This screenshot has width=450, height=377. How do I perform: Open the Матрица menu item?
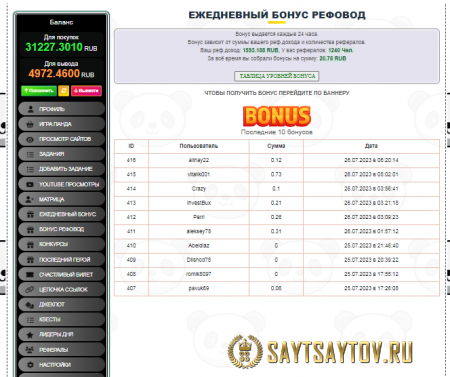click(x=61, y=199)
